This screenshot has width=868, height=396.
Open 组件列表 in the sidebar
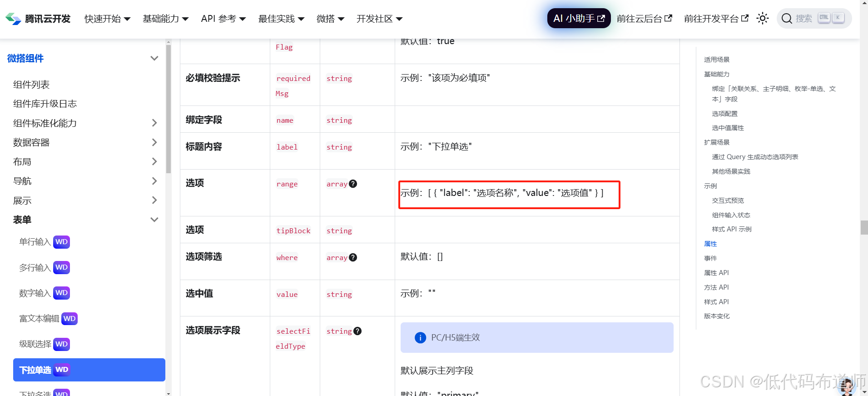click(x=31, y=85)
